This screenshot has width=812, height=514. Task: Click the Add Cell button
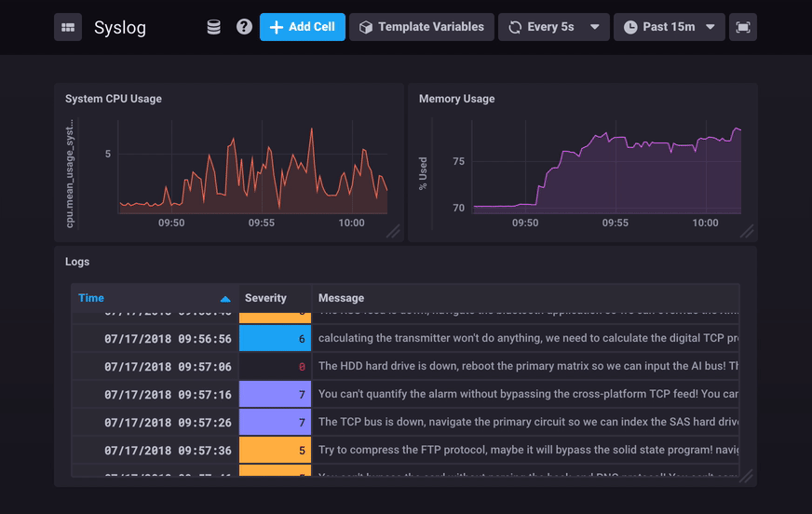tap(302, 27)
